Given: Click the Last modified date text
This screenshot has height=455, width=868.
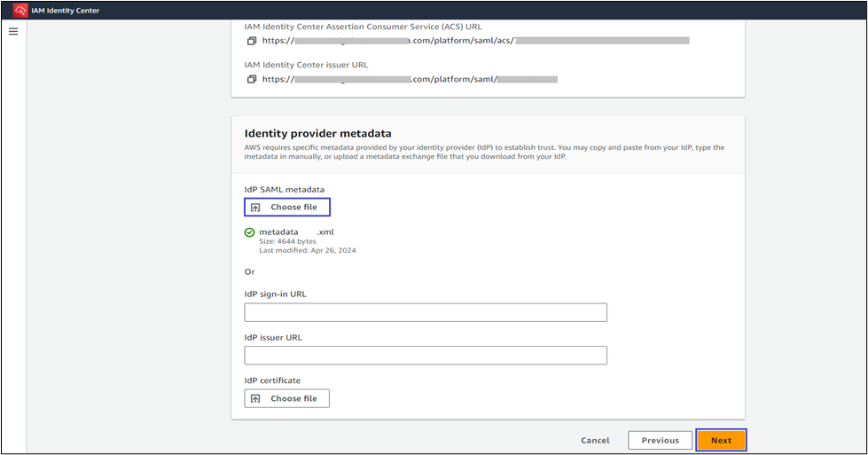Looking at the screenshot, I should [x=307, y=250].
